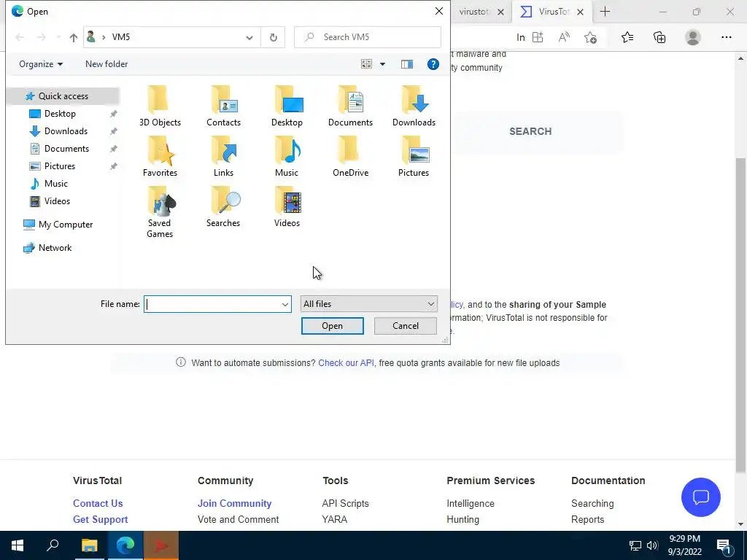Open Edge Settings and more menu
The image size is (747, 560).
726,37
